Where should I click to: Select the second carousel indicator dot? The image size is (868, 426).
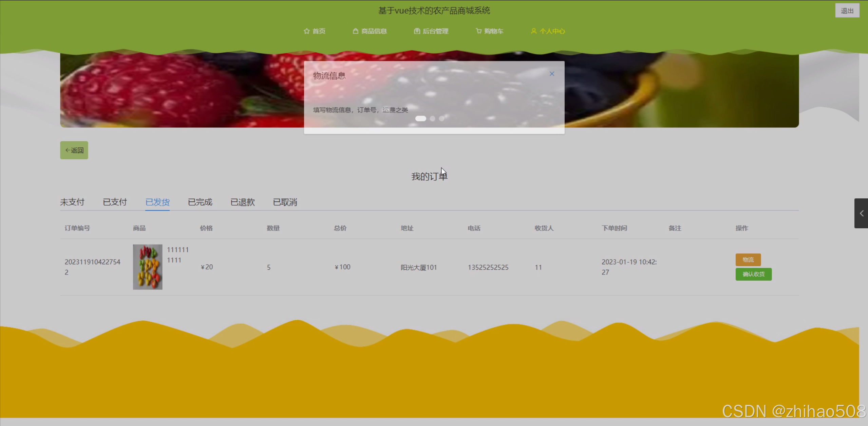[x=432, y=118]
